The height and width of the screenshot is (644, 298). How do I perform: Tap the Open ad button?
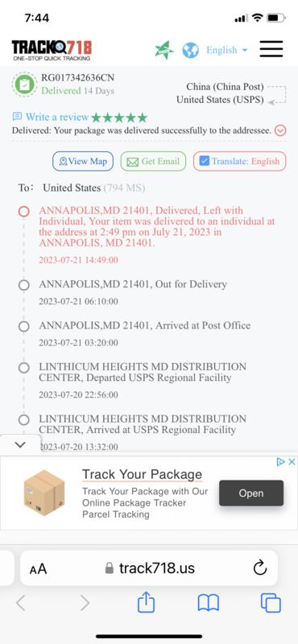pyautogui.click(x=251, y=493)
